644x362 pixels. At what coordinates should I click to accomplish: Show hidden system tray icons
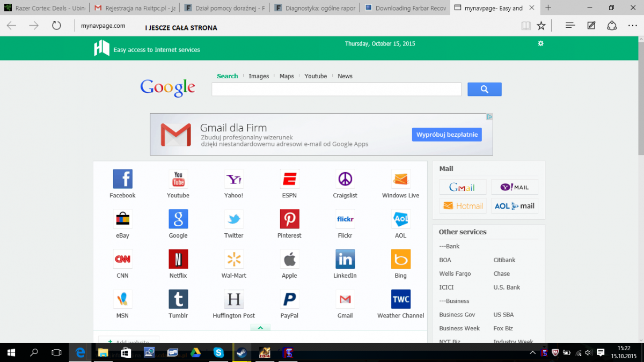point(532,353)
